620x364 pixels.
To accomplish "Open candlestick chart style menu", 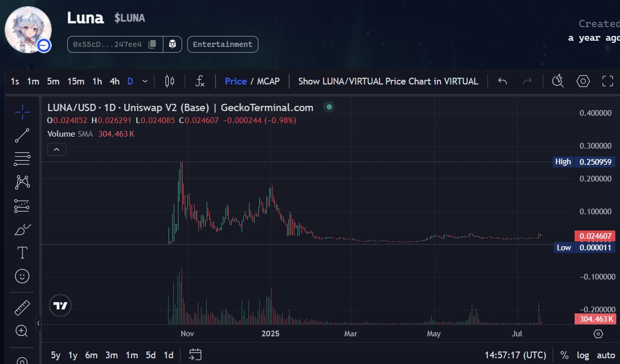I will 170,81.
